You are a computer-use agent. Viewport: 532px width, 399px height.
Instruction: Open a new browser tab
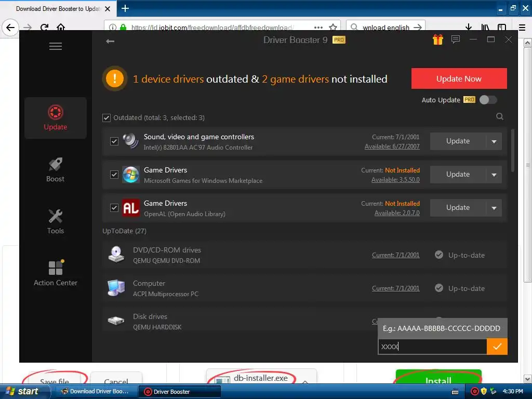tap(125, 8)
